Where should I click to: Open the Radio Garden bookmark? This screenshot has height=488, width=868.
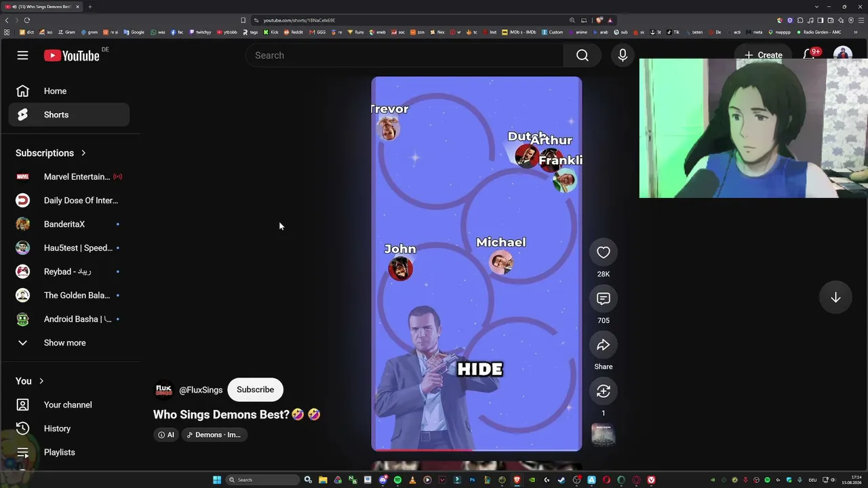click(818, 32)
